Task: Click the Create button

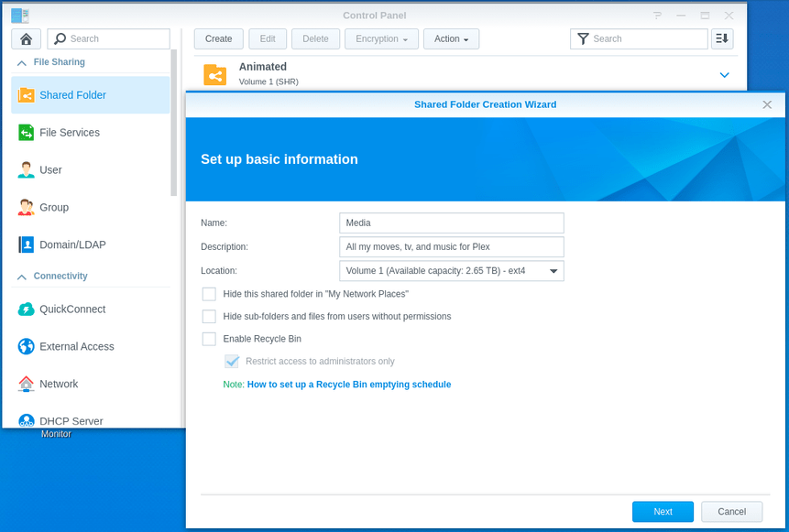Action: coord(218,38)
